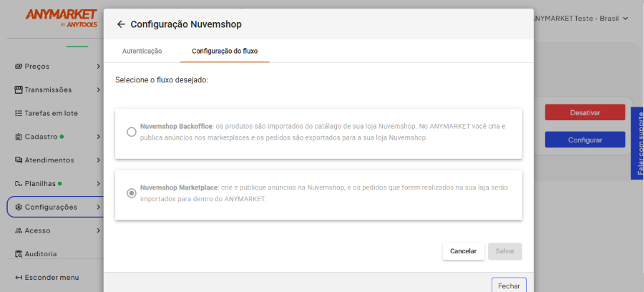This screenshot has height=292, width=644.
Task: Go back using the arrow beside Configuração Nuvemshop
Action: (121, 24)
